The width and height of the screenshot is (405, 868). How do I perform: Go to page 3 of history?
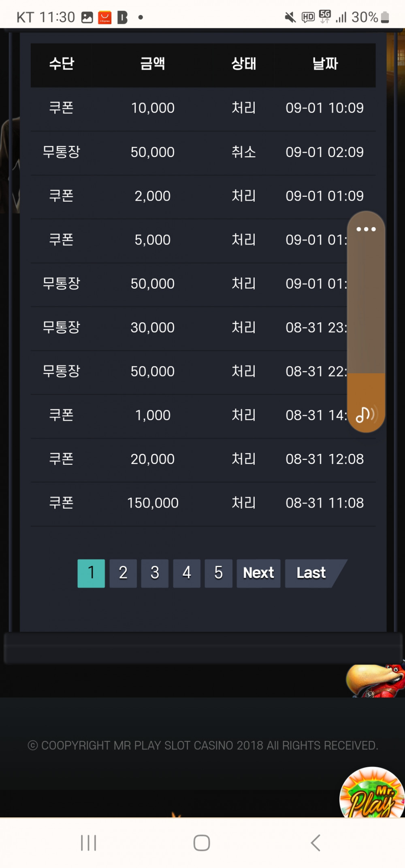pyautogui.click(x=155, y=573)
